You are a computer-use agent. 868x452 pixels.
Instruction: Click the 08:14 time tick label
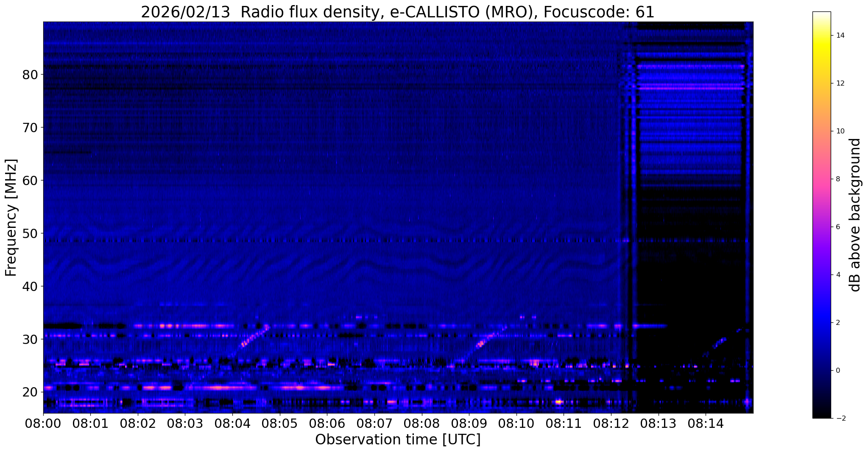point(706,423)
